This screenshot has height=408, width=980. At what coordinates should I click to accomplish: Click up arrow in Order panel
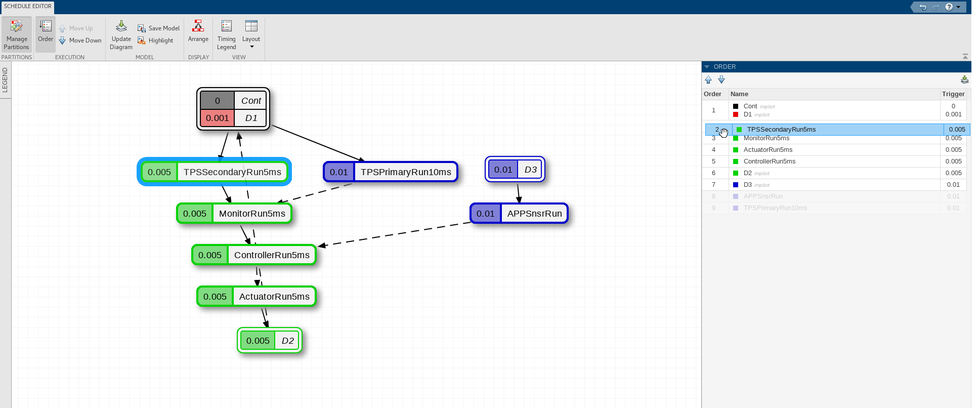708,79
